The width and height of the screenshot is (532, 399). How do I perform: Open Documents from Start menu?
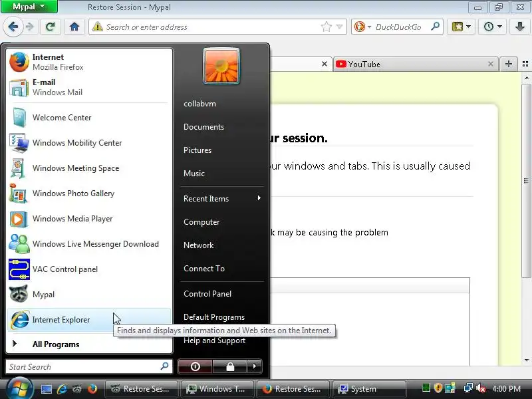pyautogui.click(x=222, y=127)
